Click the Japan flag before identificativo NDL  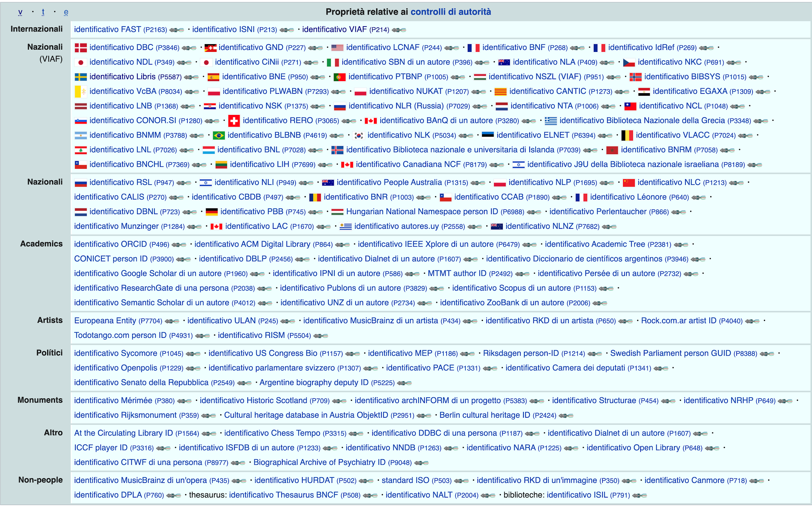coord(80,62)
